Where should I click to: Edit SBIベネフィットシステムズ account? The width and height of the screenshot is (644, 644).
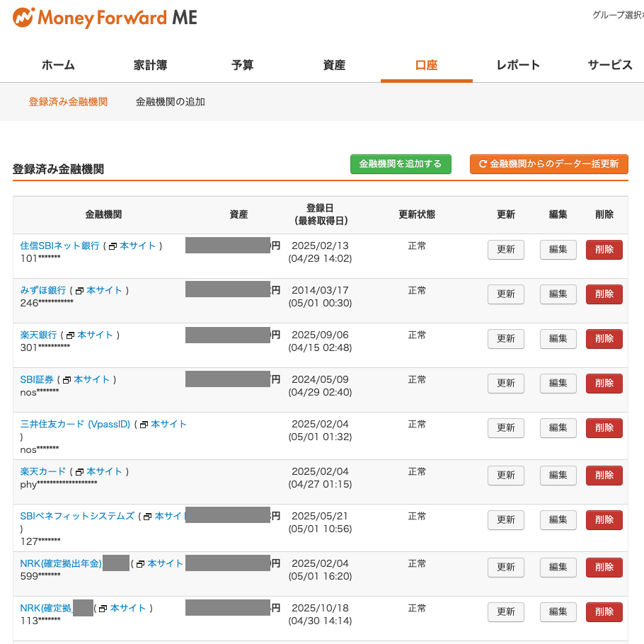[x=558, y=520]
